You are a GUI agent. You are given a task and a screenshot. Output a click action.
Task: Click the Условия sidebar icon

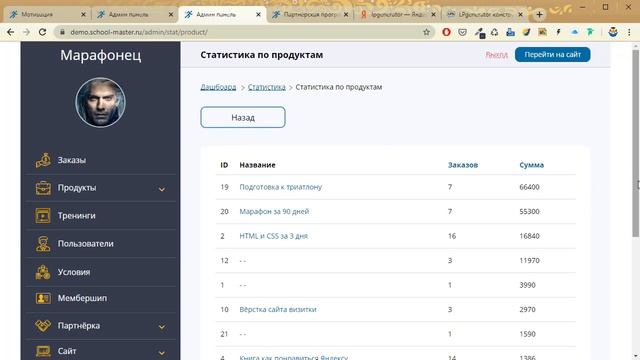(43, 272)
